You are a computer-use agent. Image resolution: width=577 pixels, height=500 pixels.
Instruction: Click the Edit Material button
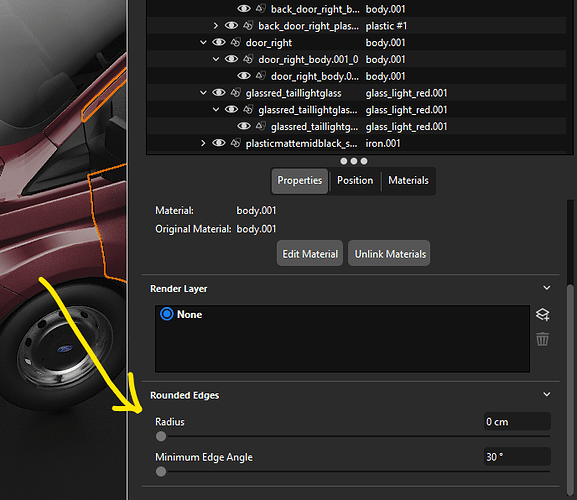click(310, 253)
